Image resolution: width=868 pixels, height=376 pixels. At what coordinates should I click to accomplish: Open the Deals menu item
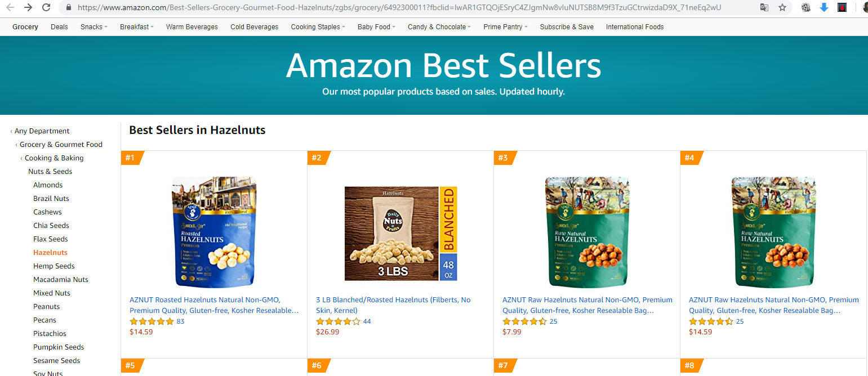[x=59, y=27]
